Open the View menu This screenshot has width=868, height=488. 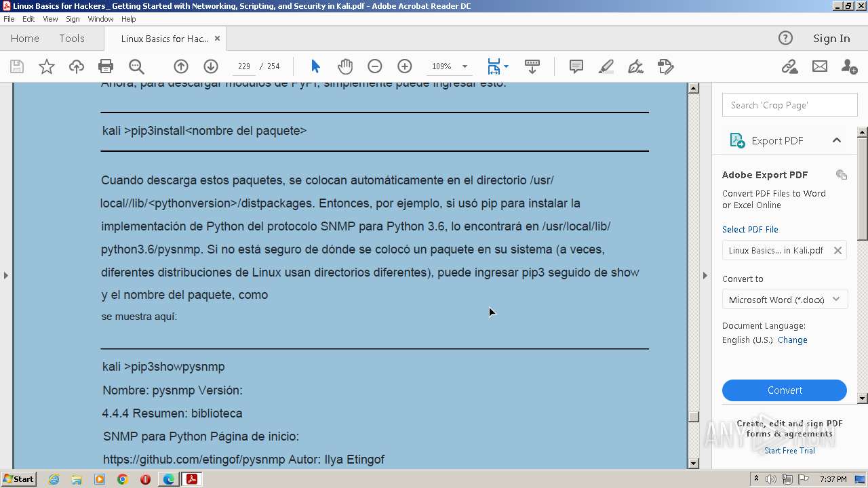tap(50, 19)
